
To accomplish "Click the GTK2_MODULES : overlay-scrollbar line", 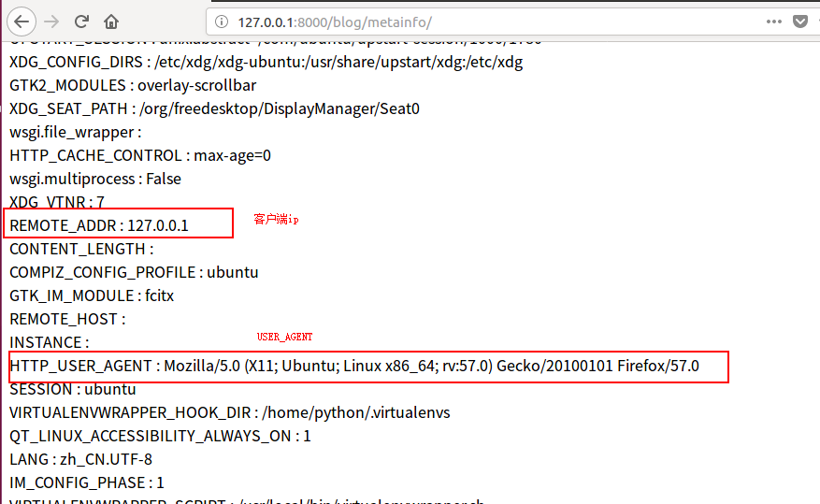I will [x=133, y=85].
